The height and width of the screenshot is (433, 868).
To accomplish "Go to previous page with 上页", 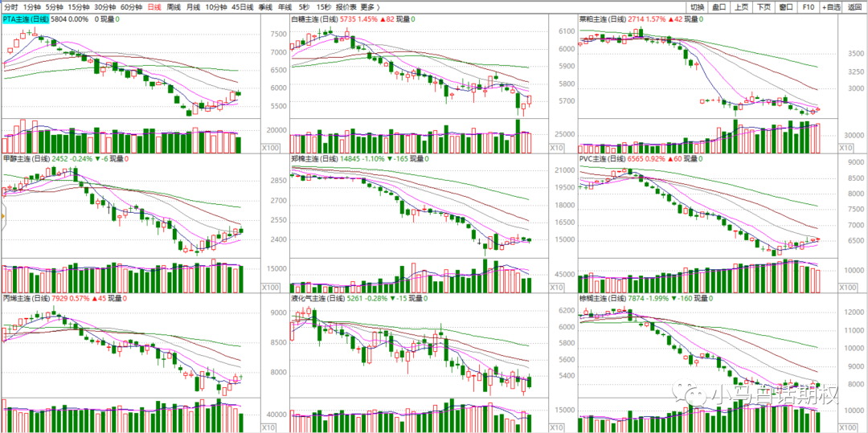I will (x=741, y=6).
